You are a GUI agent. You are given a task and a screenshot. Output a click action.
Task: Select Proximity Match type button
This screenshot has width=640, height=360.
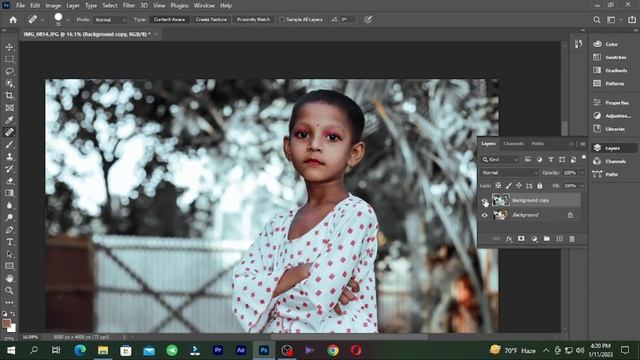pos(253,20)
